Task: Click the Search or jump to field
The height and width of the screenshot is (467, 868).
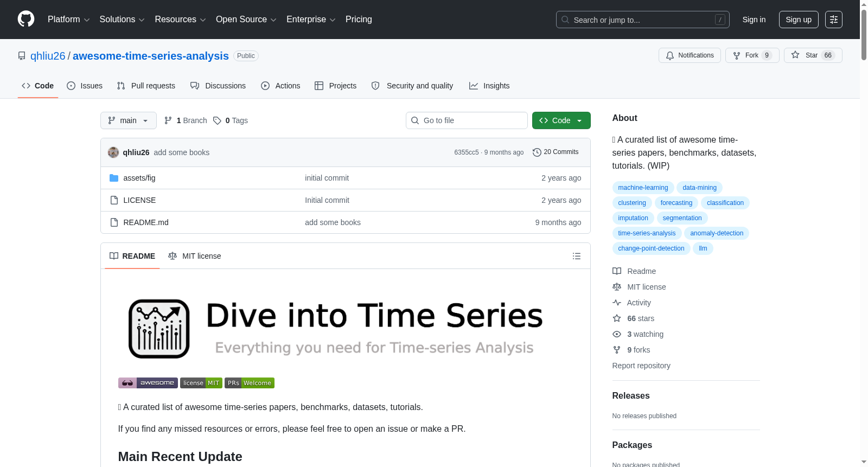Action: (643, 20)
